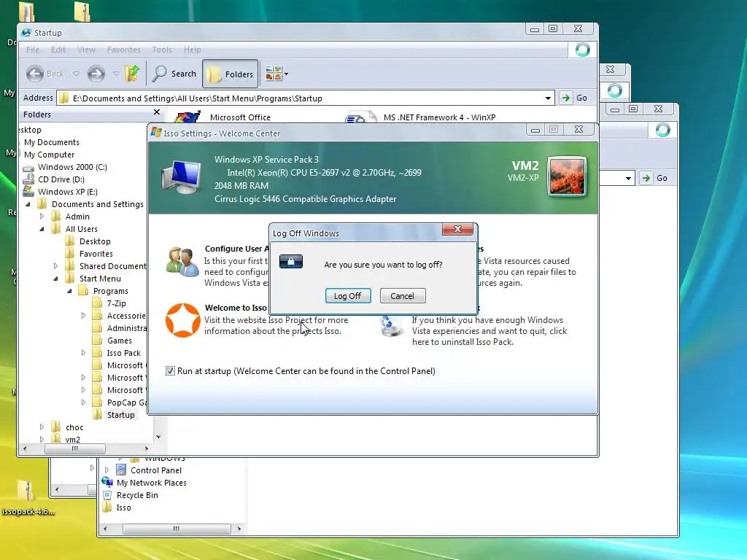This screenshot has width=747, height=560.
Task: Open Search in the Startup toolbar
Action: (x=174, y=74)
